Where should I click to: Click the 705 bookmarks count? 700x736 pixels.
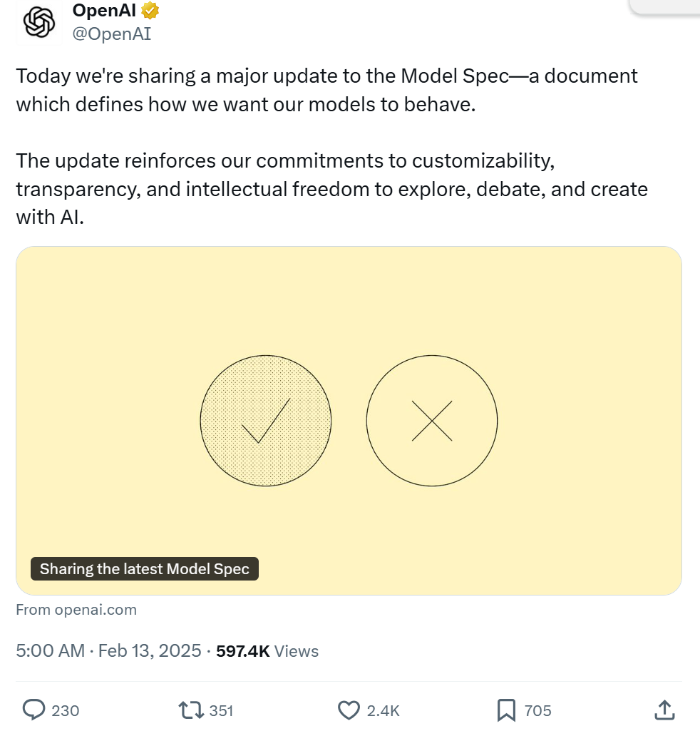[537, 710]
